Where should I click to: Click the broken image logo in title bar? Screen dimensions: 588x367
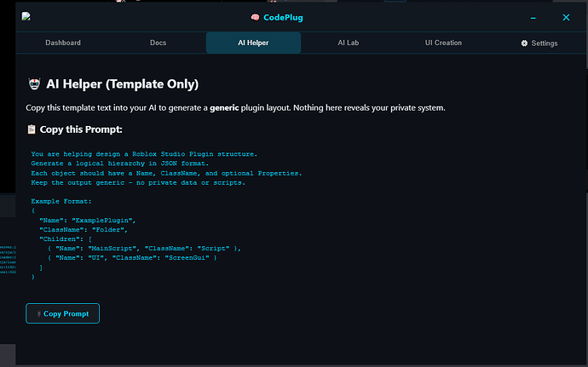coord(26,16)
